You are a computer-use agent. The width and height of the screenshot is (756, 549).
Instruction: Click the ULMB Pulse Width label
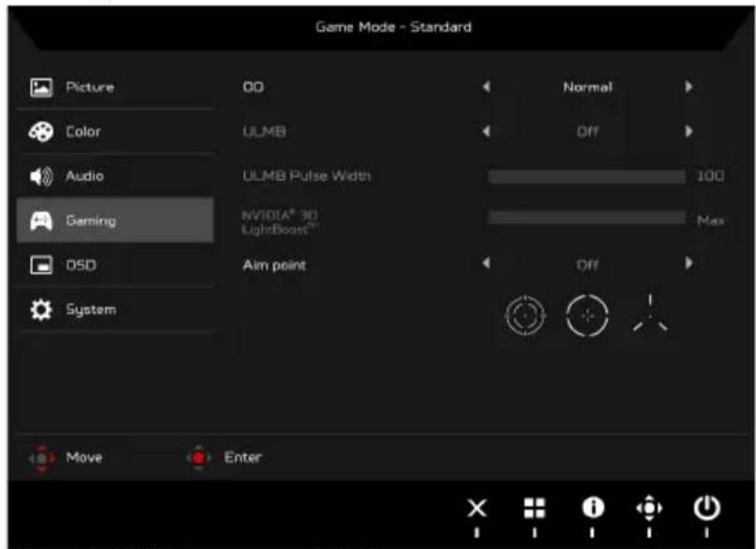point(307,176)
